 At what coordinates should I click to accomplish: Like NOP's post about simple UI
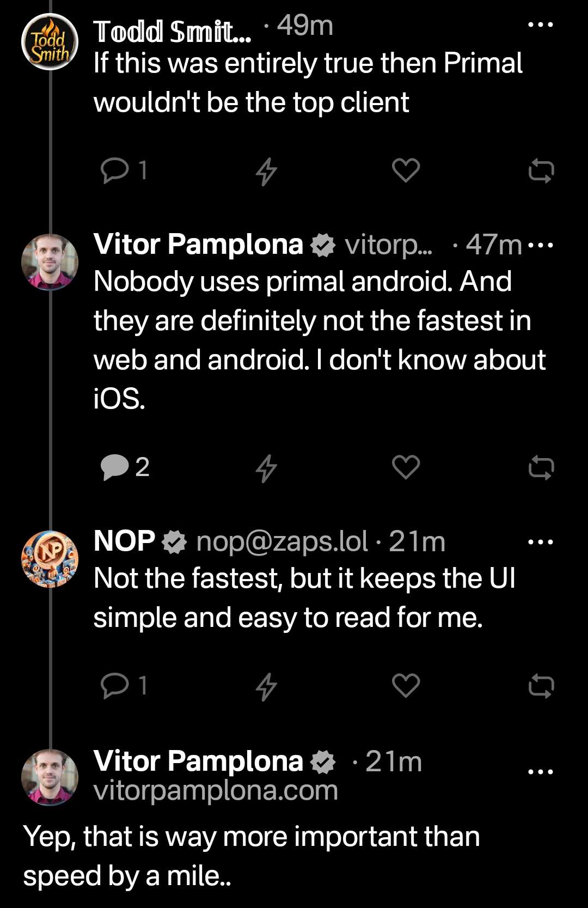click(x=406, y=685)
